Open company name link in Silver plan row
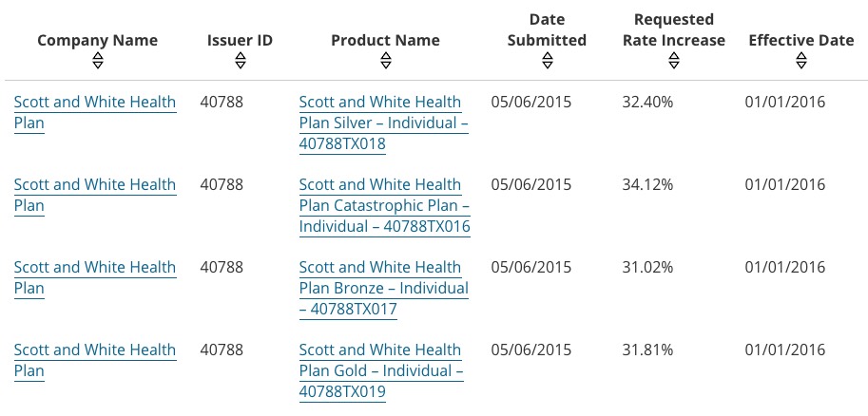 [94, 112]
